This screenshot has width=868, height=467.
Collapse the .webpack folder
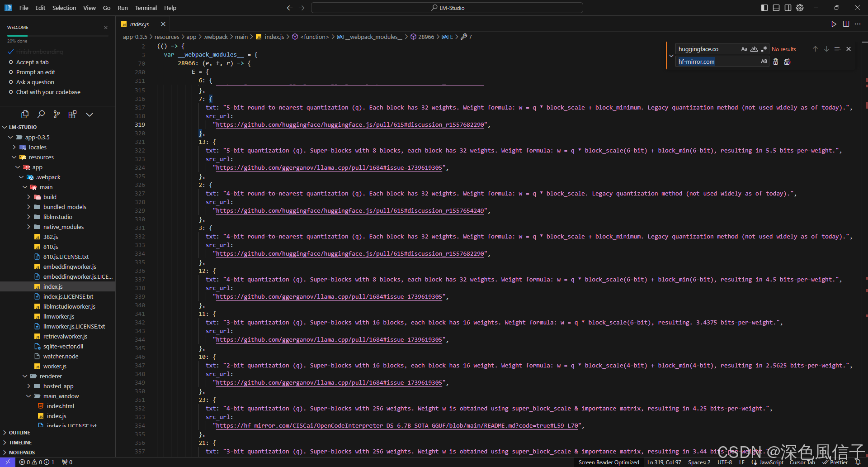48,177
